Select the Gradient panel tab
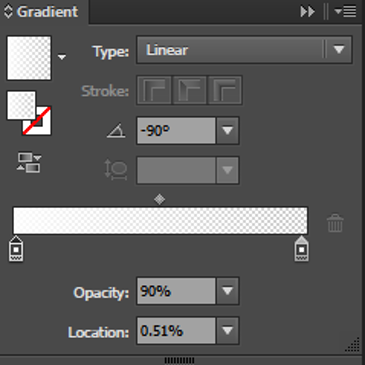365x365 pixels. [x=47, y=12]
